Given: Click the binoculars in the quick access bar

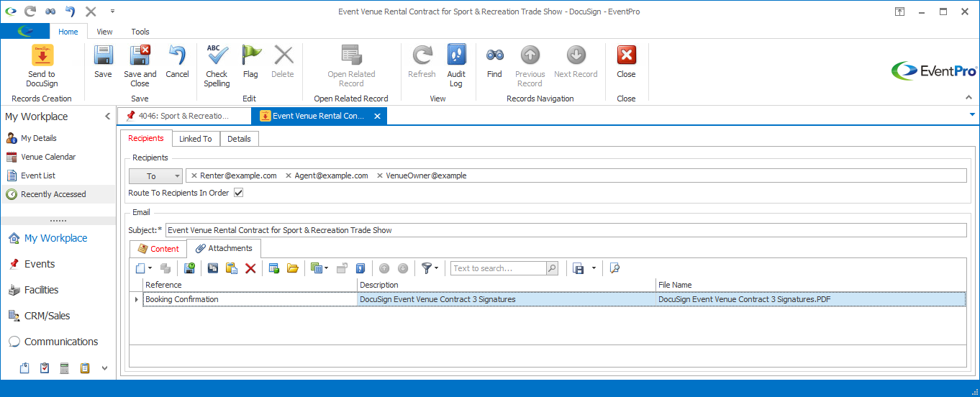Looking at the screenshot, I should tap(50, 12).
